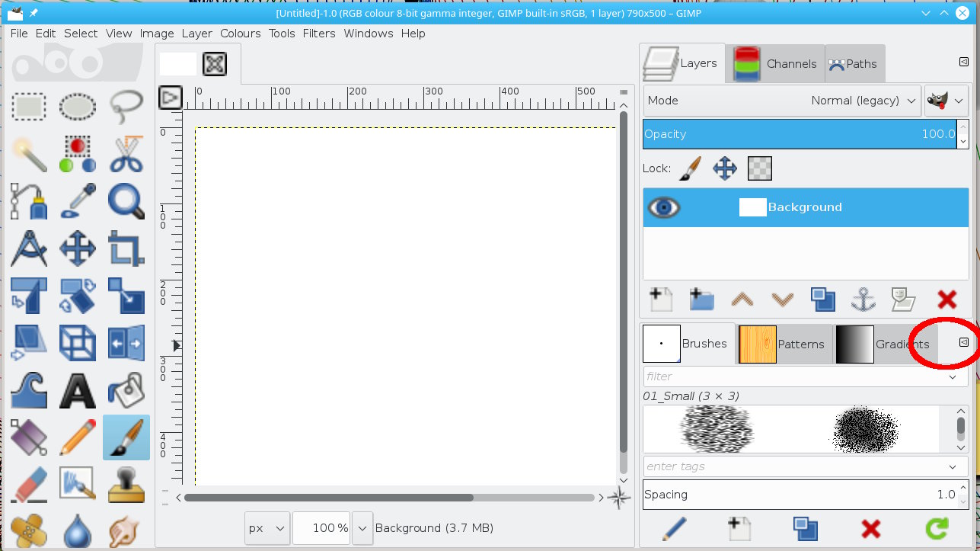980x551 pixels.
Task: Expand the brush tags dropdown arrow
Action: [x=953, y=466]
